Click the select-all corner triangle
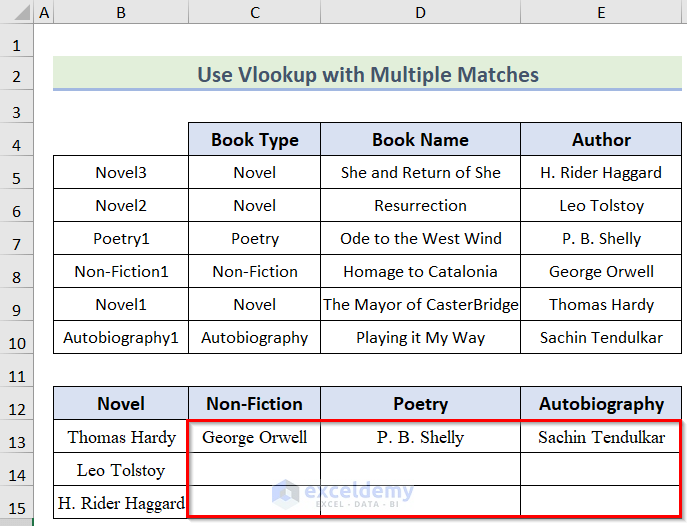 [16, 13]
